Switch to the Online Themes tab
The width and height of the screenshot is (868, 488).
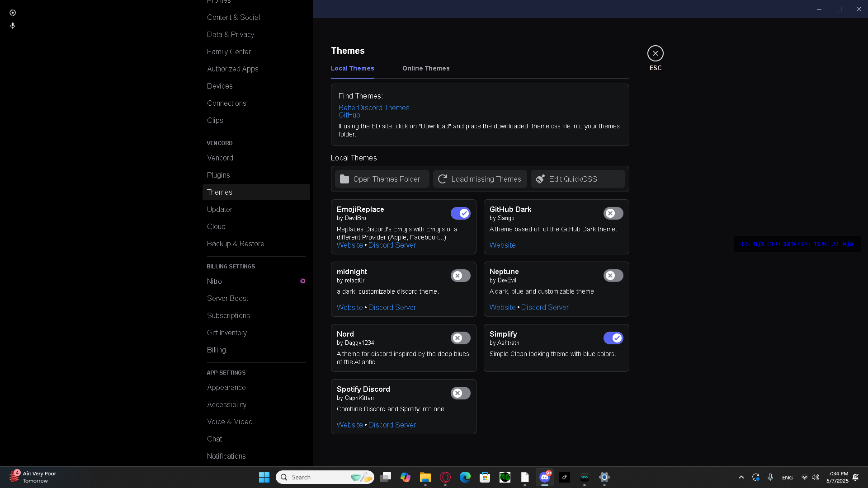tap(426, 68)
